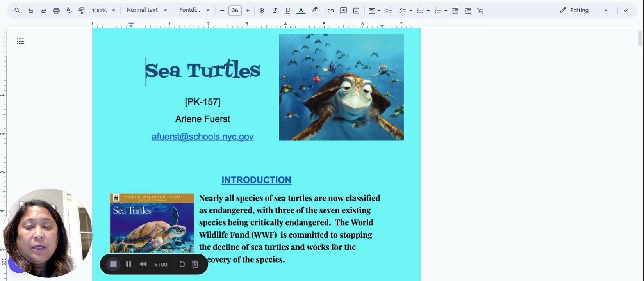Click the font size field showing 36
Viewport: 644px width, 281px height.
pos(235,11)
